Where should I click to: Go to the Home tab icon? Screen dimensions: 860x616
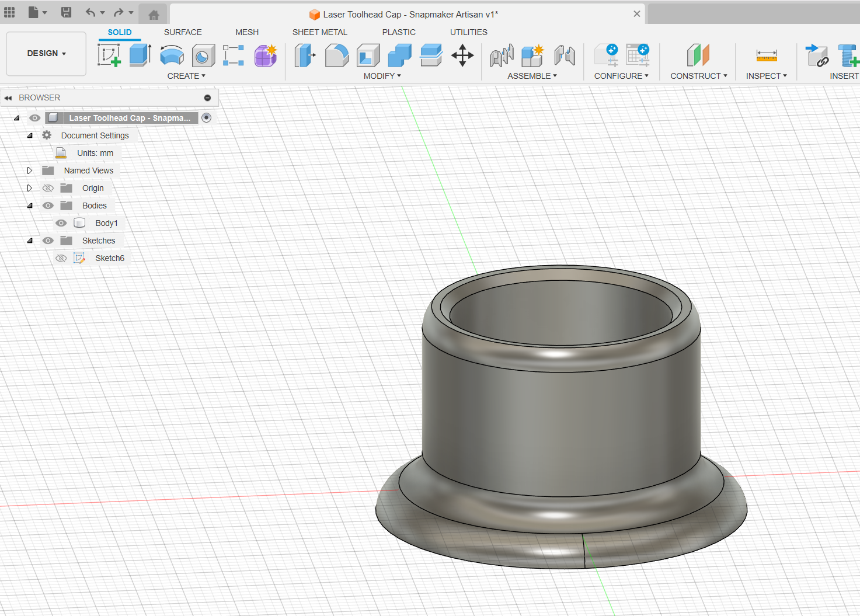(154, 15)
